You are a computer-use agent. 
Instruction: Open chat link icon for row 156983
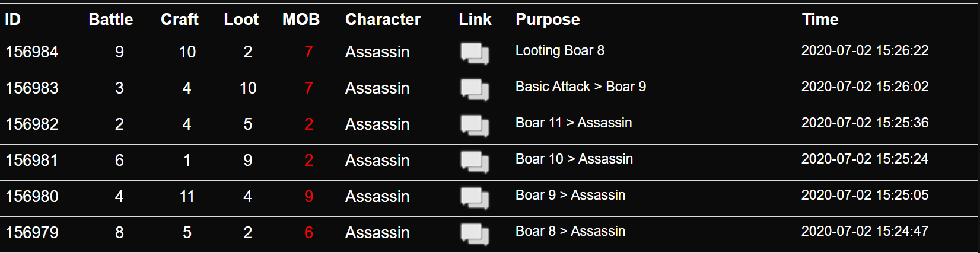(x=475, y=89)
